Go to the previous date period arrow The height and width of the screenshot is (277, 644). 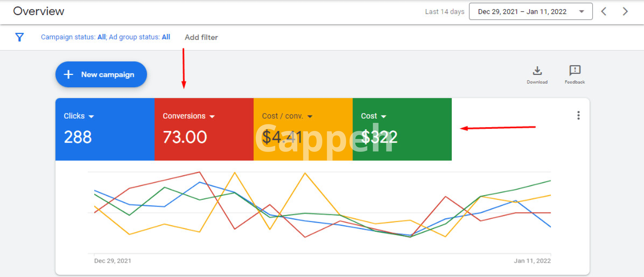pos(604,11)
